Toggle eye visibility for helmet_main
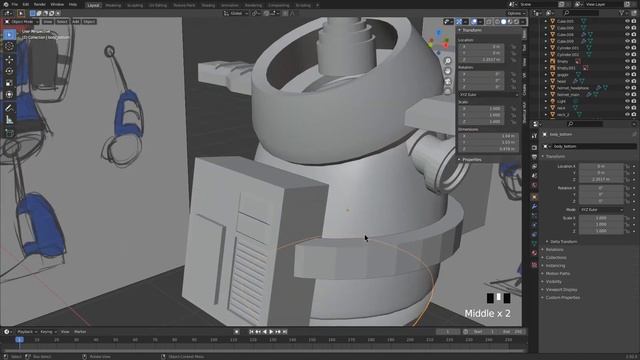This screenshot has width=640, height=360. (x=627, y=94)
